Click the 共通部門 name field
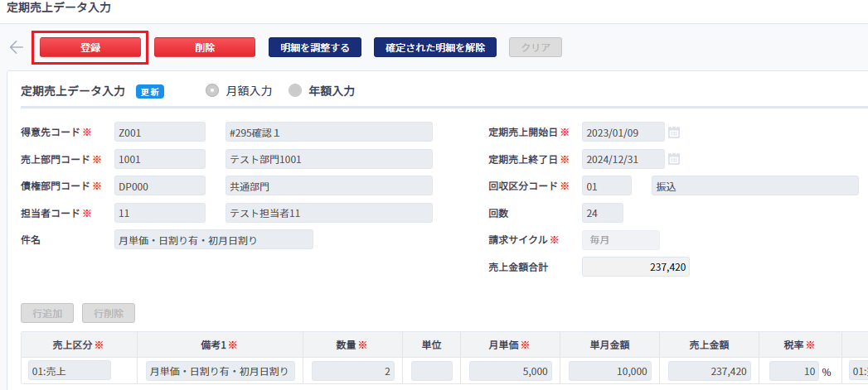 click(x=329, y=185)
